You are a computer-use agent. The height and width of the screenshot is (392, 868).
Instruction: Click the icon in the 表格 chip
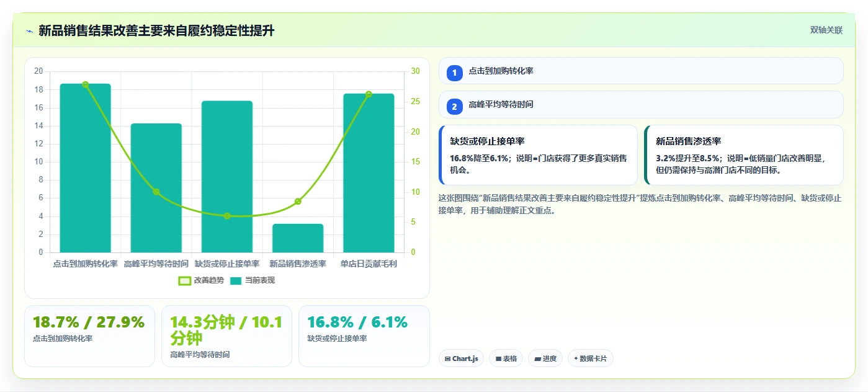point(498,359)
